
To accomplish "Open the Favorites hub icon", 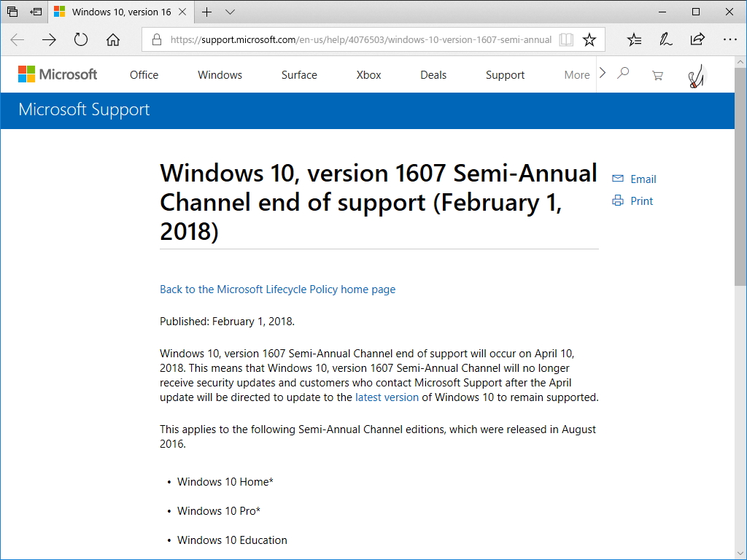I will pyautogui.click(x=635, y=40).
